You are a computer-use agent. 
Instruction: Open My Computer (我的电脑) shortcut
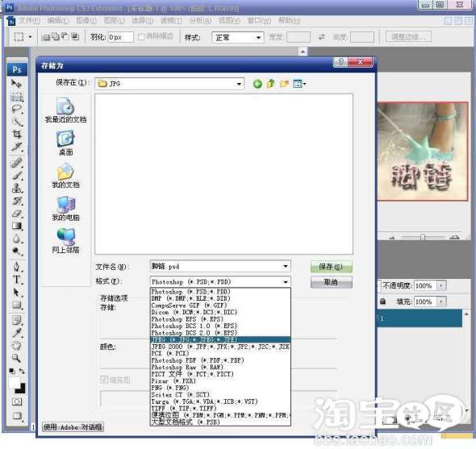point(65,209)
